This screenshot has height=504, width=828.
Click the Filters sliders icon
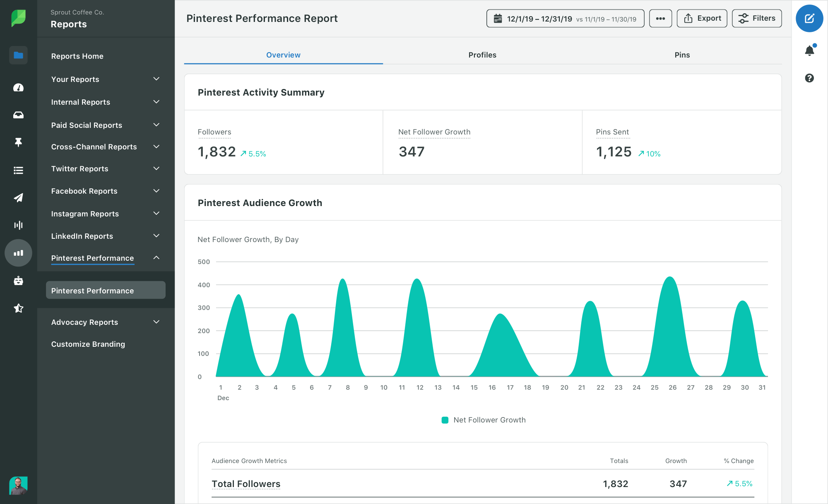click(743, 18)
